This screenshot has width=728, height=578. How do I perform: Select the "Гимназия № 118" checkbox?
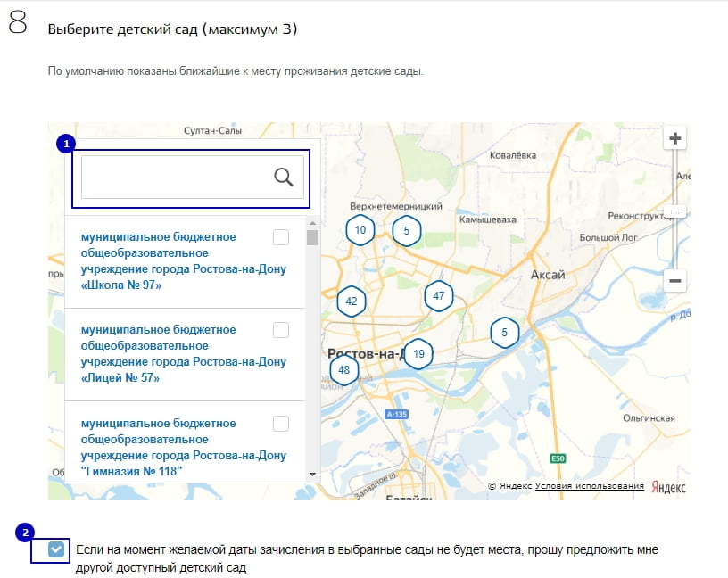click(281, 423)
